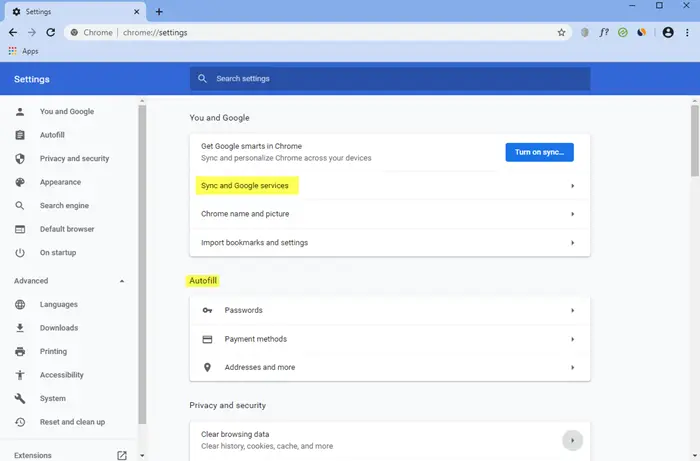Click the profile avatar icon

(668, 33)
